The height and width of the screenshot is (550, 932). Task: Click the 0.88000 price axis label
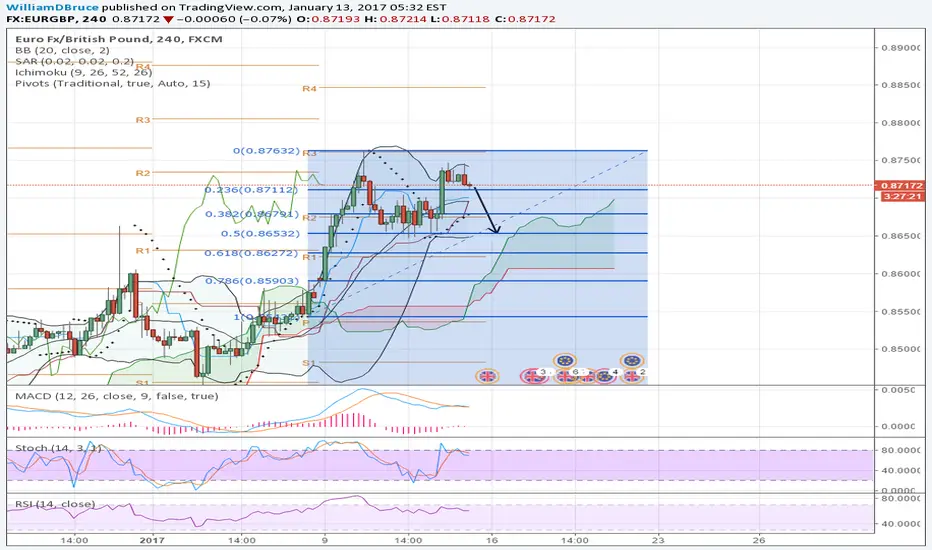coord(901,123)
